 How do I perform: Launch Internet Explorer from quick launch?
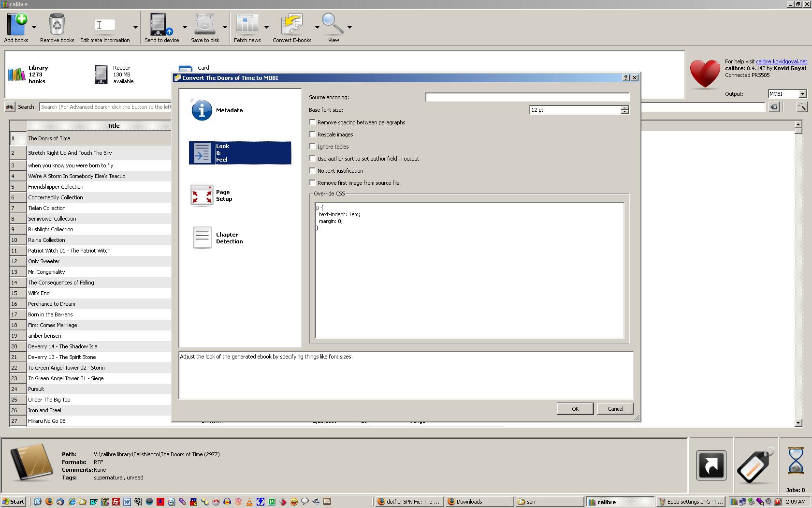[72, 502]
